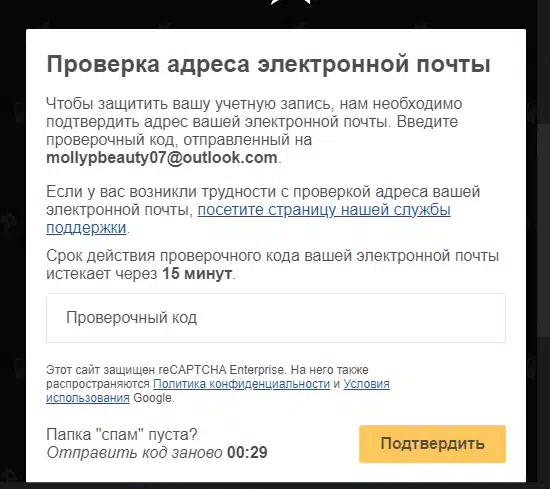The image size is (550, 489).
Task: Click the Папка "спам" пуста? text
Action: 122,435
